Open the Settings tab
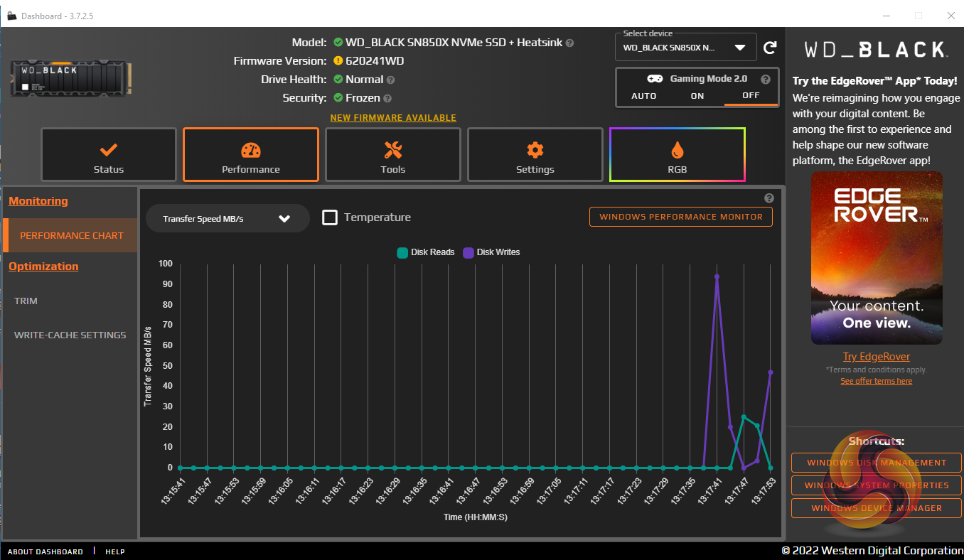Screen dimensions: 964x560 (535, 155)
